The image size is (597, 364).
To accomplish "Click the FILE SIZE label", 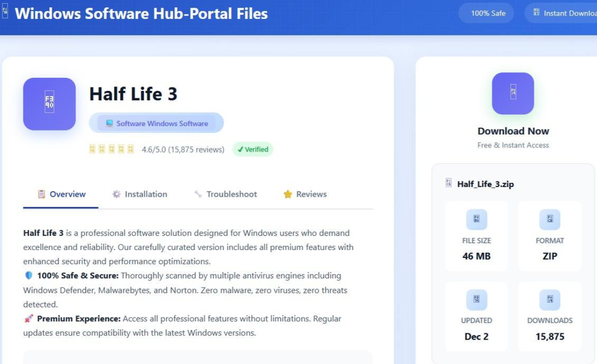I will [x=476, y=241].
